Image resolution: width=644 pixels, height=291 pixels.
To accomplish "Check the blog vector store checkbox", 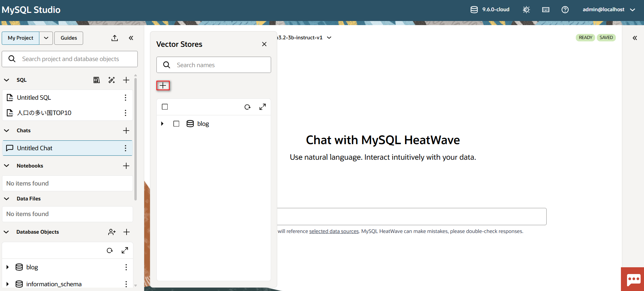I will click(176, 124).
